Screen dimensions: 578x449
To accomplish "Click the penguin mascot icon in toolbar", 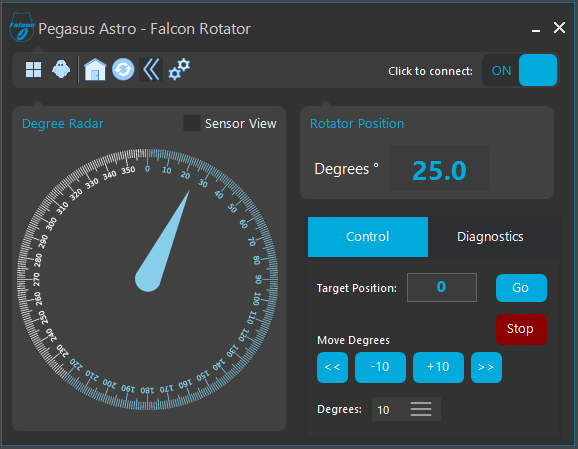I will click(61, 69).
